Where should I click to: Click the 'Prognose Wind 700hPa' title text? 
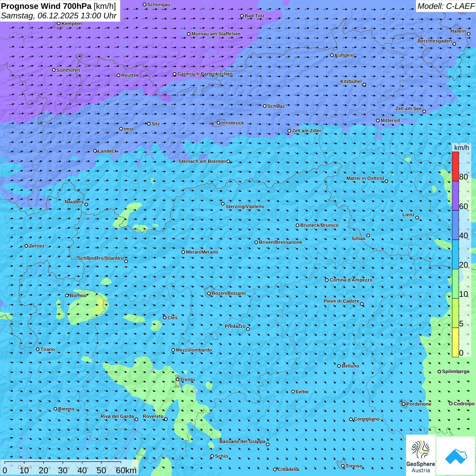(47, 6)
